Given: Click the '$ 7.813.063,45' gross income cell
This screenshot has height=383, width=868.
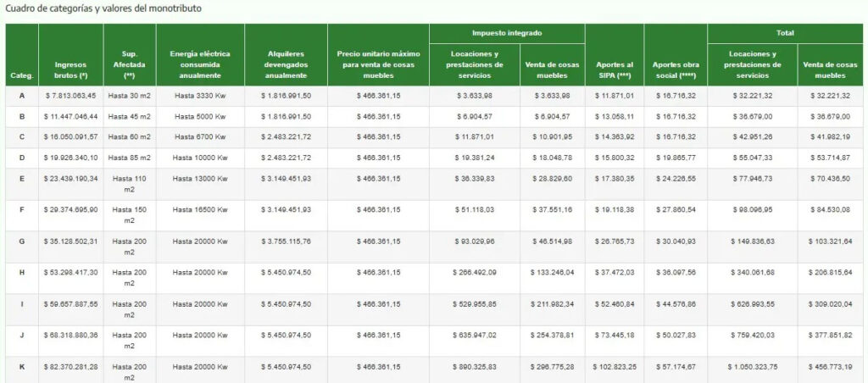Looking at the screenshot, I should pos(70,96).
